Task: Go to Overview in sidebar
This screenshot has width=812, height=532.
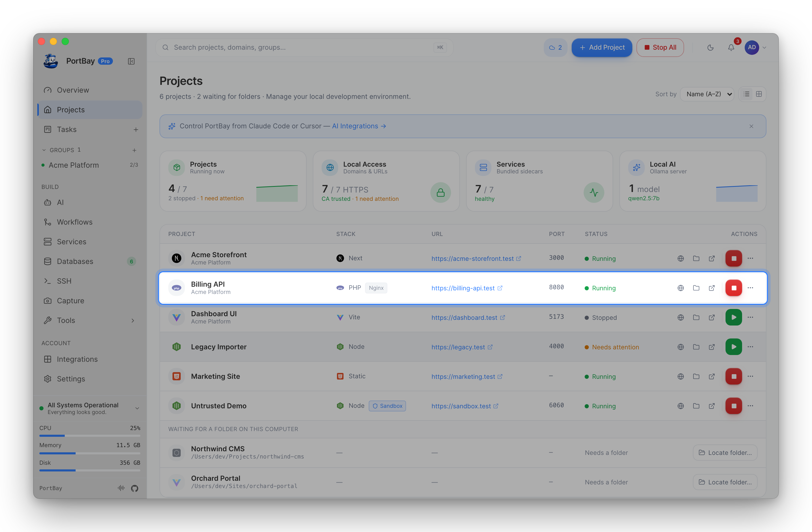Action: [x=90, y=90]
